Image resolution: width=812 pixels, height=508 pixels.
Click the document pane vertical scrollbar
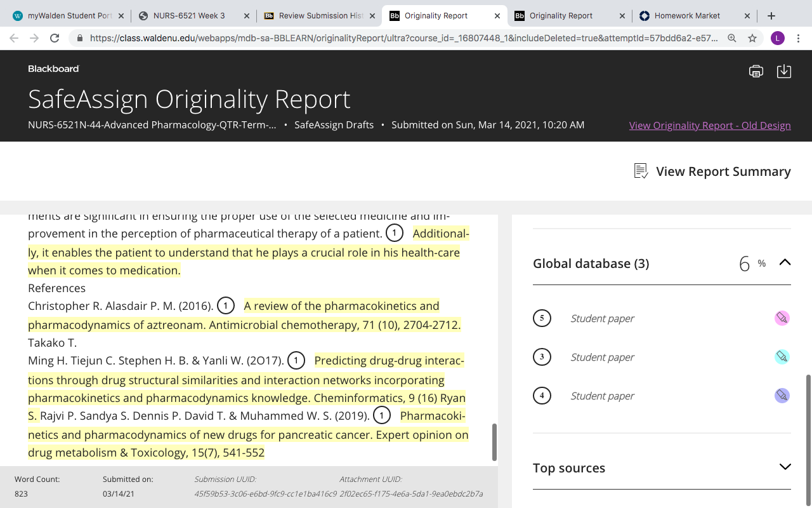point(494,442)
